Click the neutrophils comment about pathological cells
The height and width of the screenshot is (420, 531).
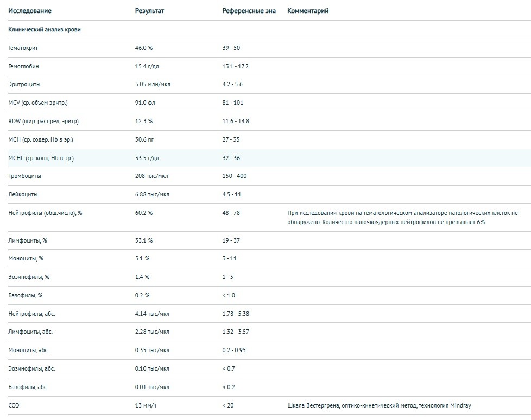click(402, 218)
